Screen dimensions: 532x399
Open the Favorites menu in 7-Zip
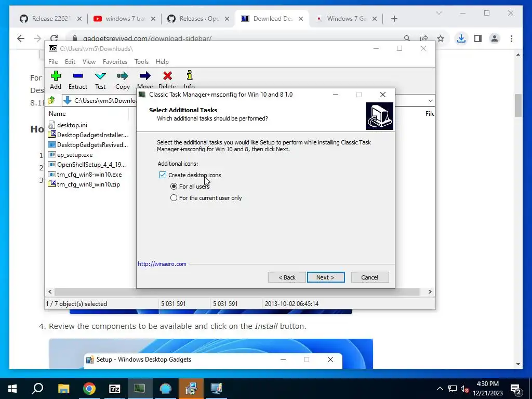tap(115, 62)
